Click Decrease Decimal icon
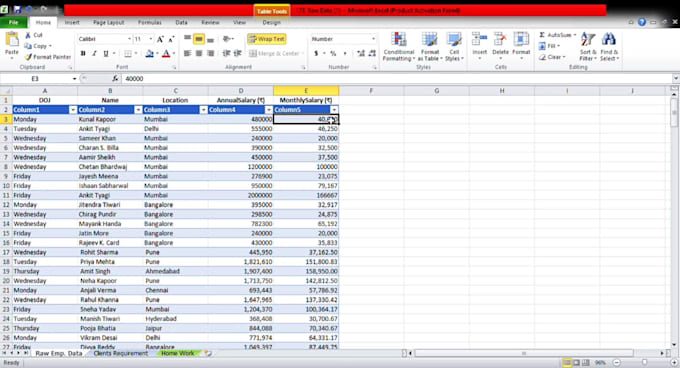The height and width of the screenshot is (368, 680). 372,53
